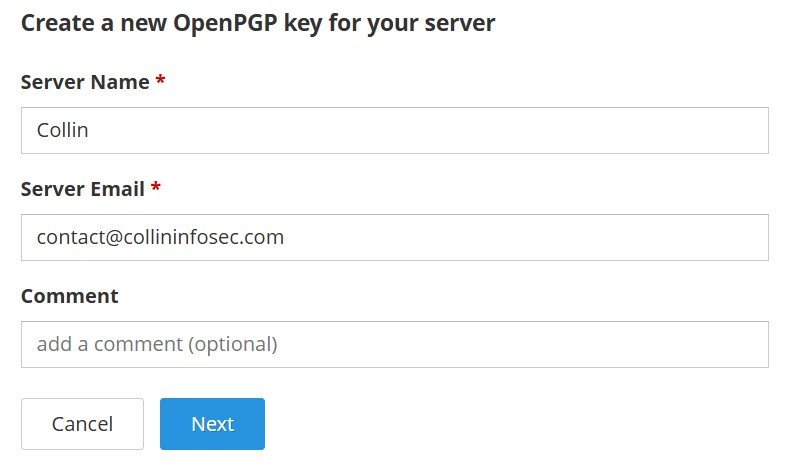Select the optional Comment text box
The height and width of the screenshot is (473, 793).
[x=394, y=345]
